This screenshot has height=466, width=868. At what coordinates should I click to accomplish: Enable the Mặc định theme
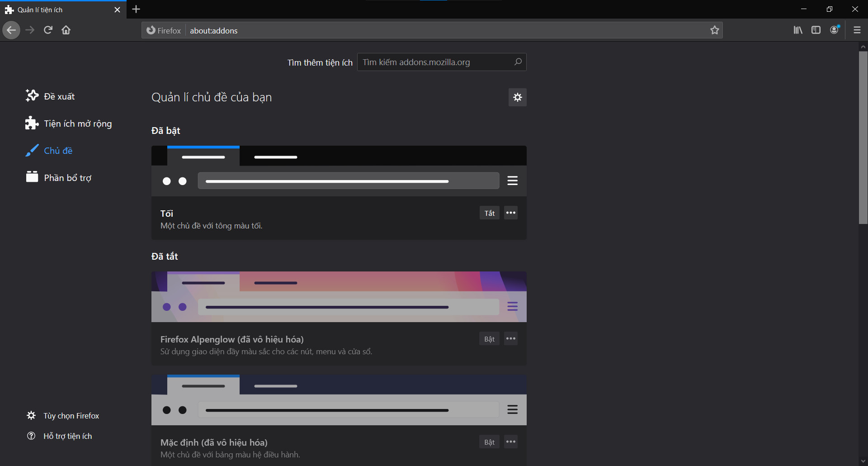click(x=489, y=442)
